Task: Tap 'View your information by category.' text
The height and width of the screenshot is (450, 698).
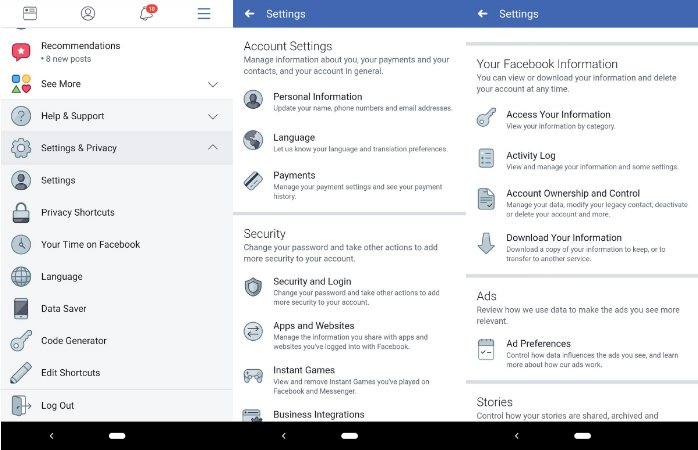Action: point(560,126)
